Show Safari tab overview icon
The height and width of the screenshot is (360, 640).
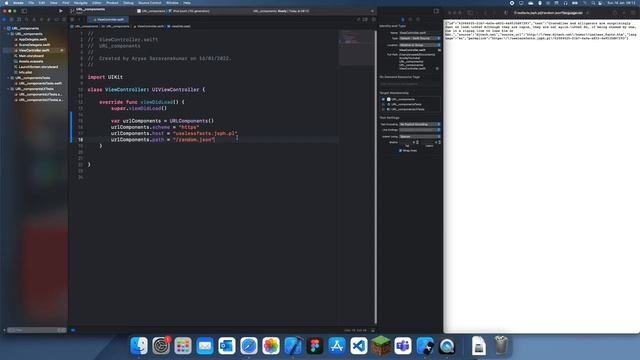pos(633,13)
